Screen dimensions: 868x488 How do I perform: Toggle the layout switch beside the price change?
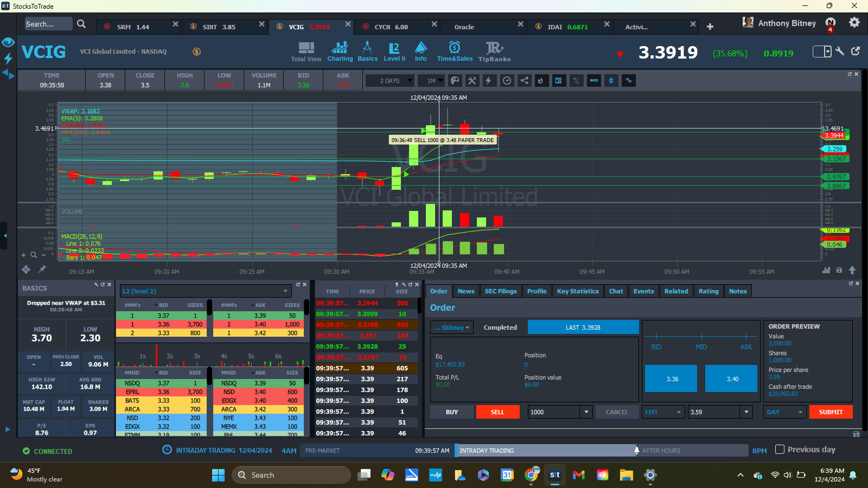point(822,52)
